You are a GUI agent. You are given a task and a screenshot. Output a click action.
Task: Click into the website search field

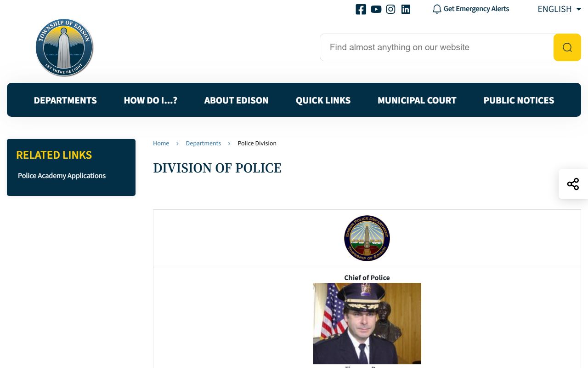[436, 47]
